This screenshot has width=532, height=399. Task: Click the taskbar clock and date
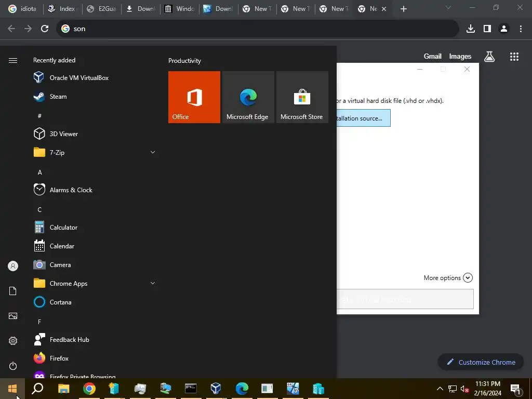point(487,389)
